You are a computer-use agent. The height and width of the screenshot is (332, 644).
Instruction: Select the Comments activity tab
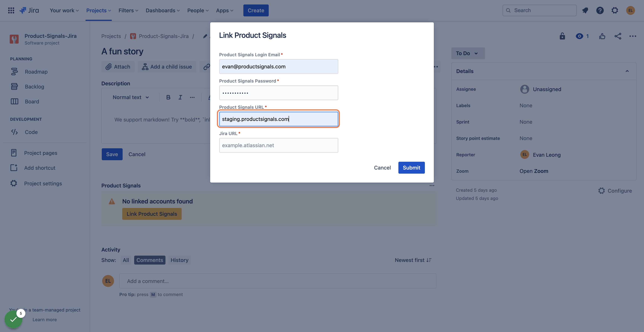click(x=149, y=260)
